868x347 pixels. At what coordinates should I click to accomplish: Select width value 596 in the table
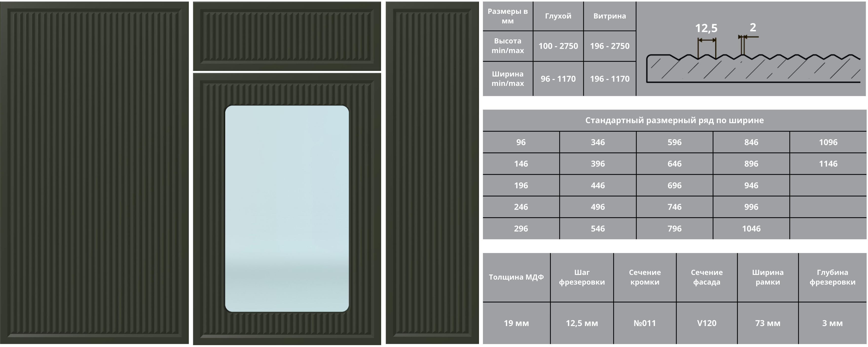[x=674, y=142]
